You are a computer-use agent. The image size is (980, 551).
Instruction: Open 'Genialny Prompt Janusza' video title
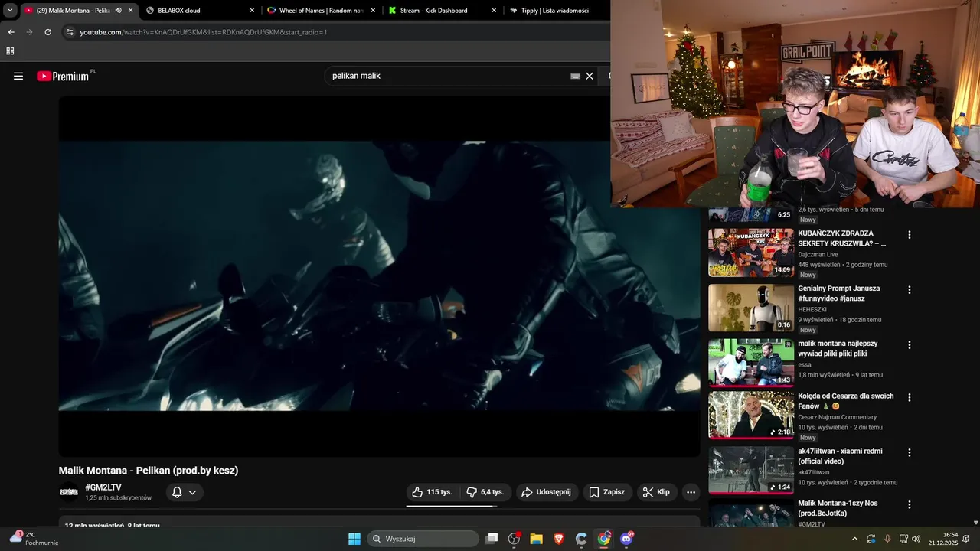(839, 293)
